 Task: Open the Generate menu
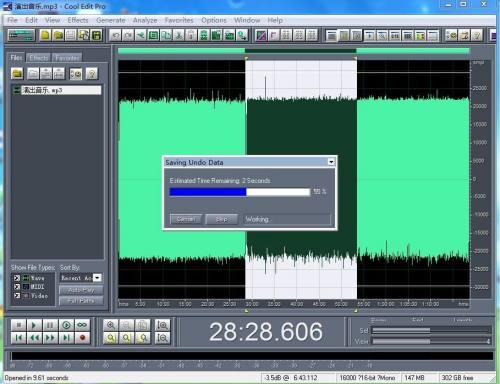click(x=111, y=20)
